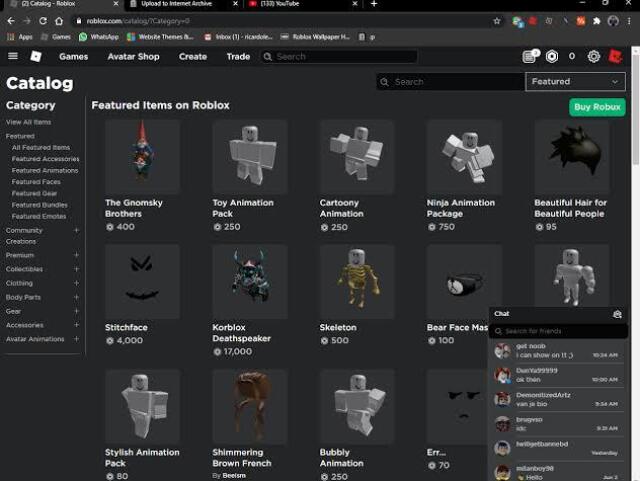The width and height of the screenshot is (640, 481).
Task: Open the Inbox bookmark
Action: pyautogui.click(x=238, y=37)
